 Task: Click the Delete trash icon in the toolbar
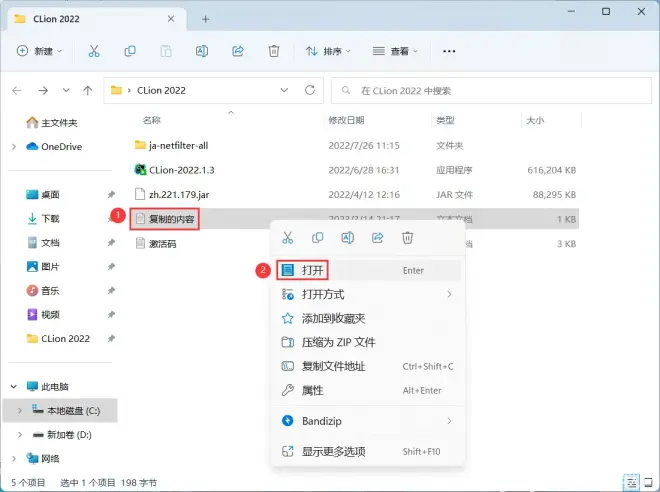pos(274,51)
